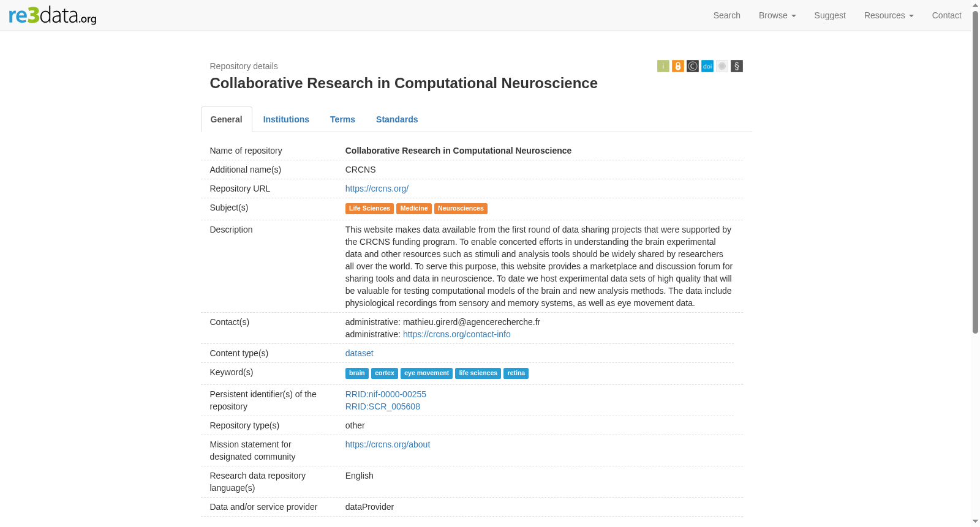Screen dimensions: 980x527
Task: Click the 'Subject(s)' row label
Action: [229, 207]
